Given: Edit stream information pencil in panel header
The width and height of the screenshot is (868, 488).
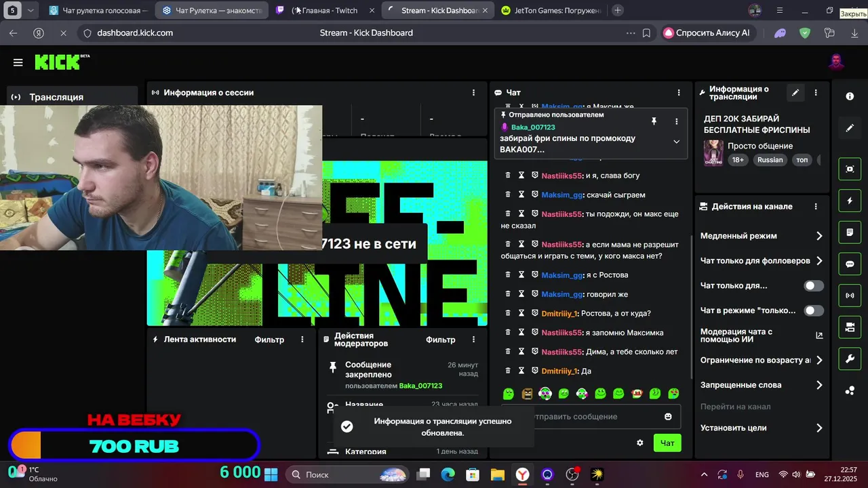Looking at the screenshot, I should coord(795,93).
